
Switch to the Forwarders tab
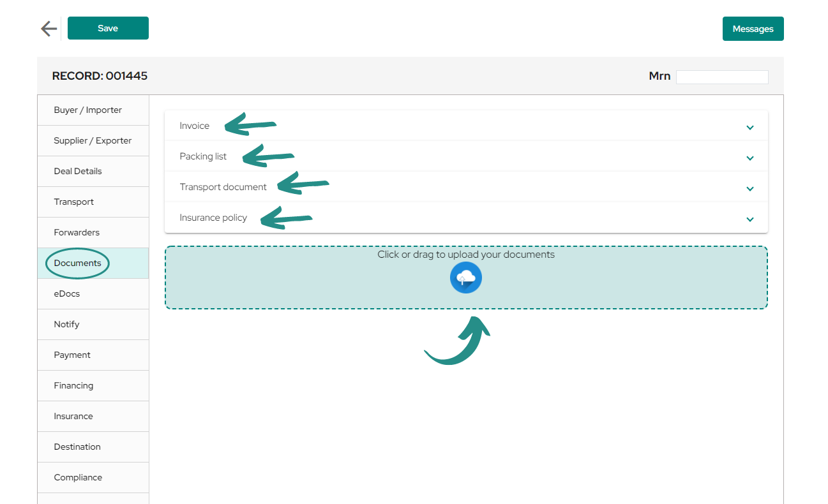(93, 233)
